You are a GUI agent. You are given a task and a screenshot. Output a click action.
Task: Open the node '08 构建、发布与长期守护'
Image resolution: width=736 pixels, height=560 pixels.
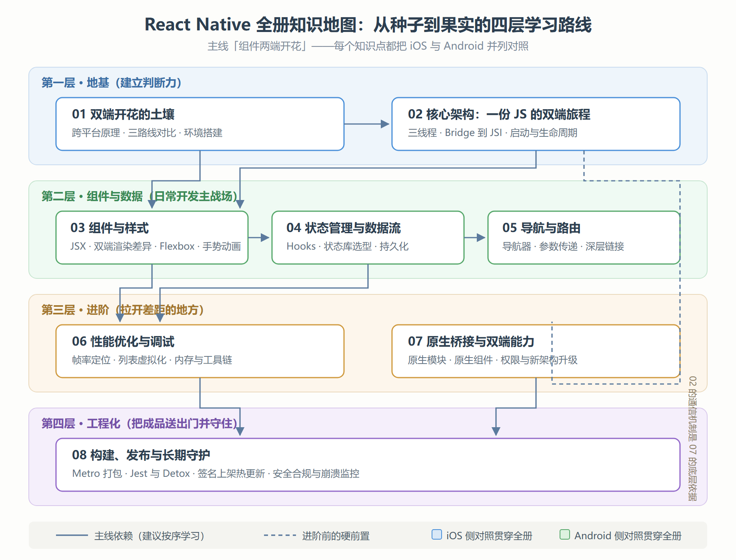click(368, 465)
